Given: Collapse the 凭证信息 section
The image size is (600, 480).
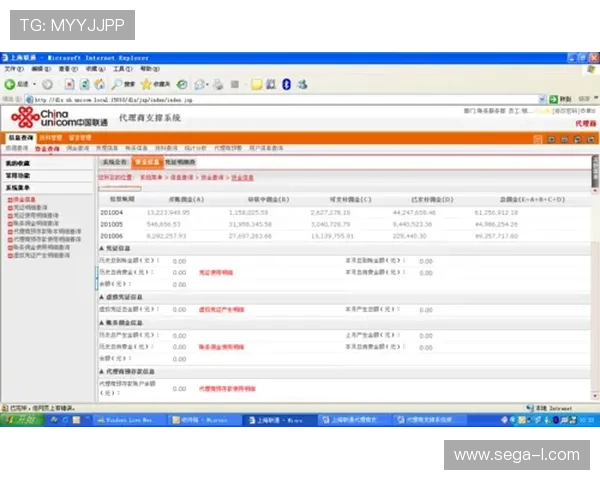Looking at the screenshot, I should (x=101, y=247).
